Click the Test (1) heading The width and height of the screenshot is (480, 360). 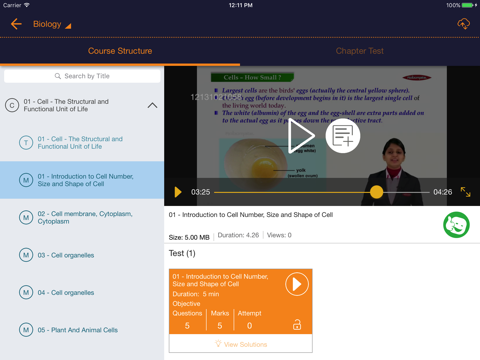182,253
